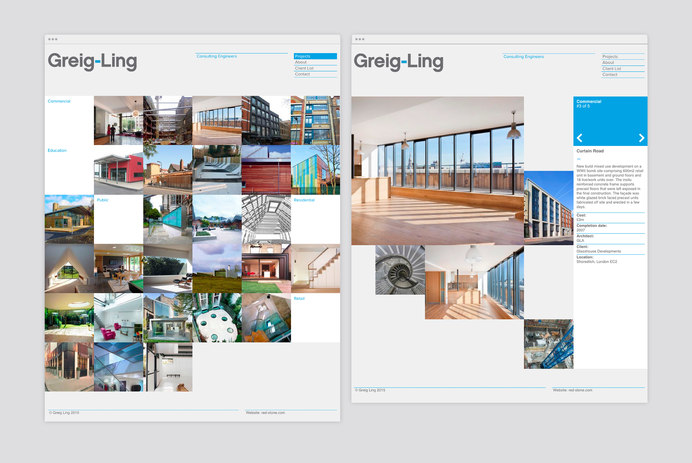Viewport: 692px width, 463px height.
Task: Click Shoreditch, London EC2 location text
Action: click(x=597, y=262)
